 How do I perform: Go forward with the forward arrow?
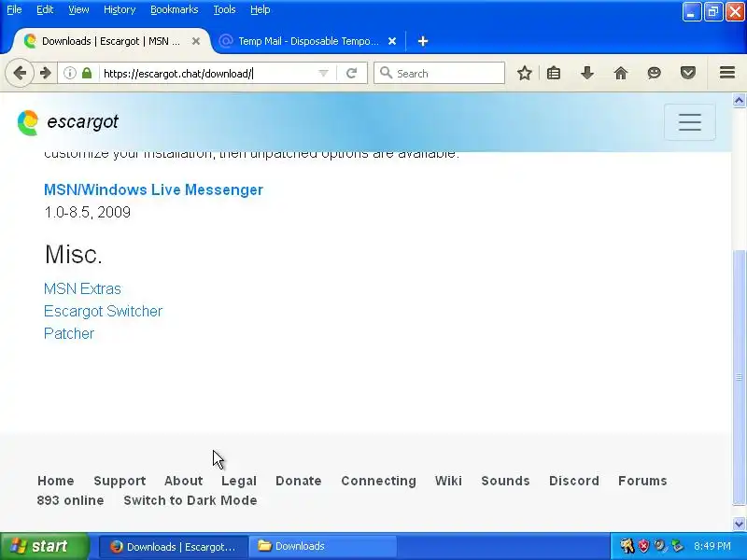(x=45, y=73)
